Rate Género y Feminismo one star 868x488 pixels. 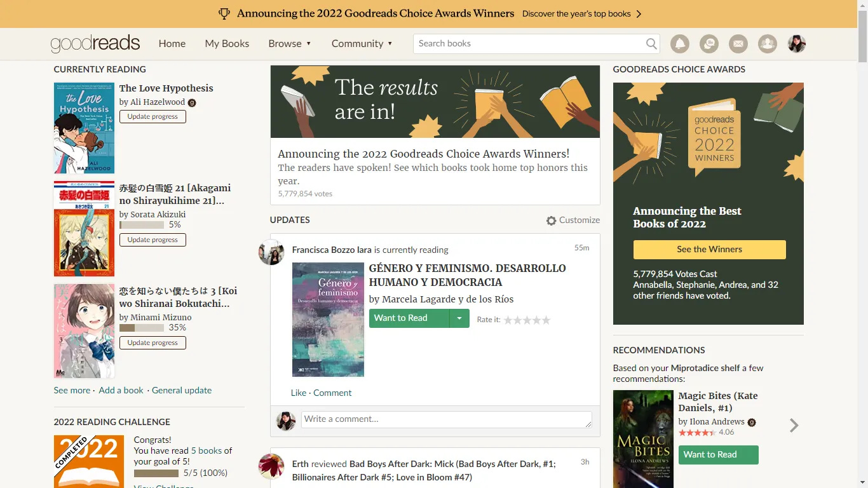508,320
